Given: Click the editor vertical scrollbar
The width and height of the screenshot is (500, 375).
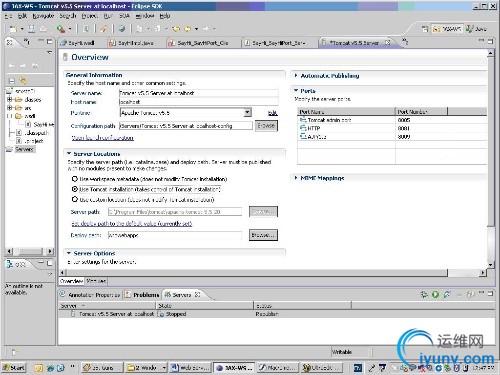Looking at the screenshot, I should pyautogui.click(x=491, y=158).
